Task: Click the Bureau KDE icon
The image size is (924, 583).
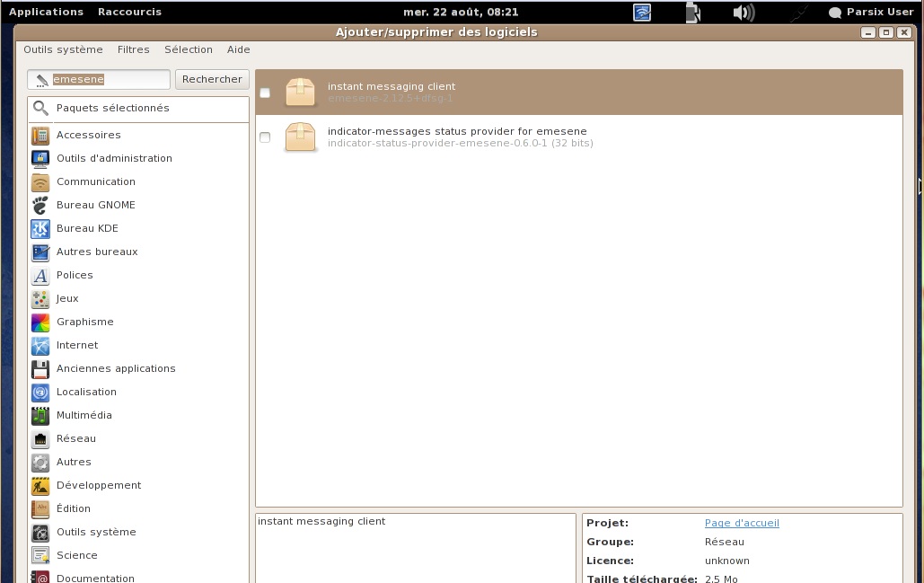Action: [40, 229]
